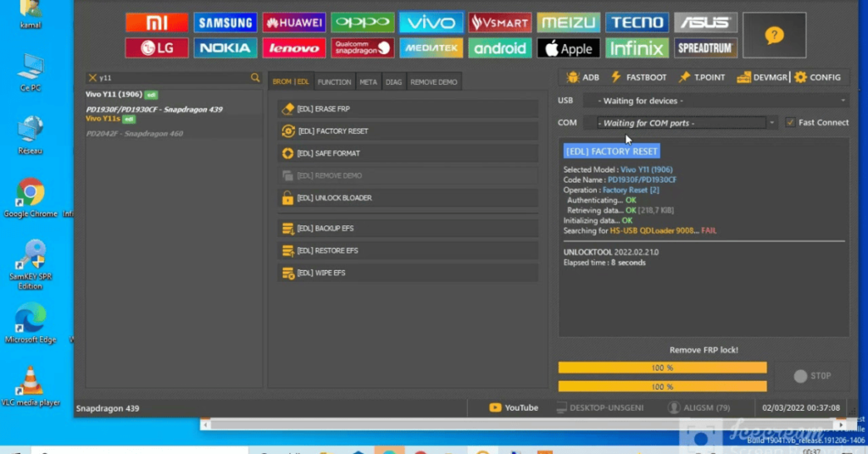Open the question mark help tile

point(775,36)
